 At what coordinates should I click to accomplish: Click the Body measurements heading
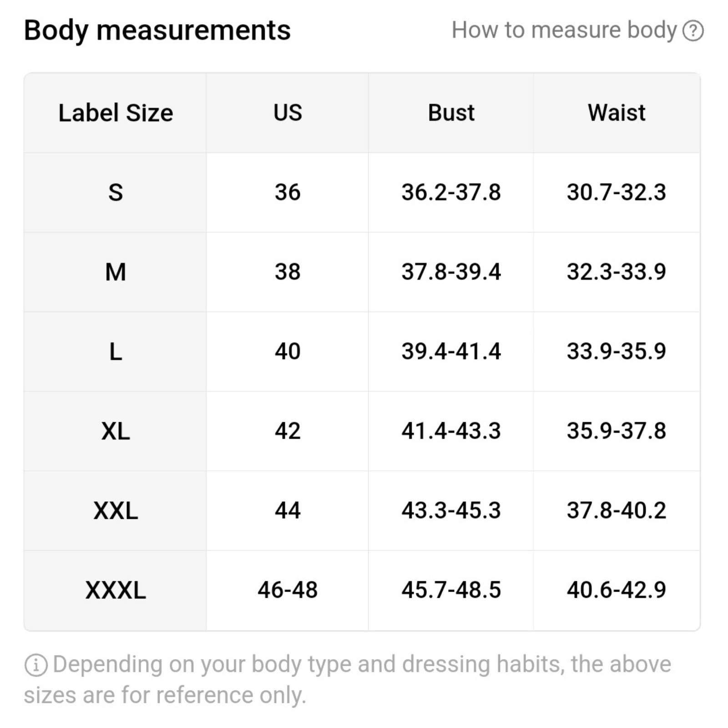(157, 30)
